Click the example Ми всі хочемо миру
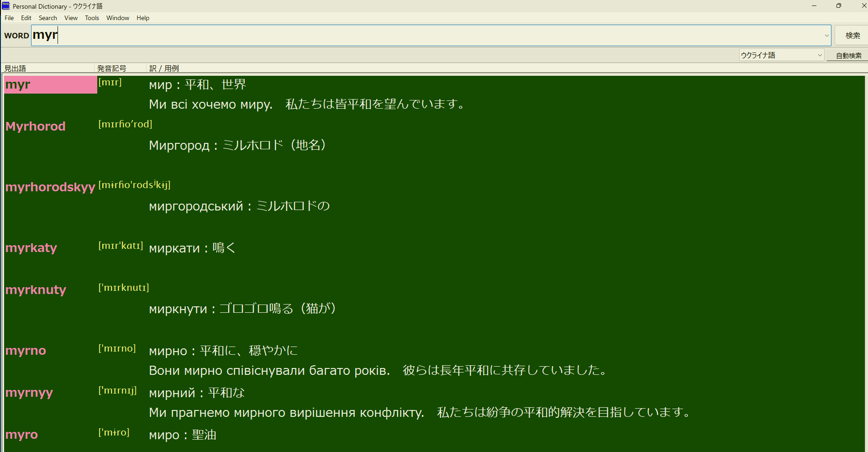The width and height of the screenshot is (868, 452). (x=211, y=105)
